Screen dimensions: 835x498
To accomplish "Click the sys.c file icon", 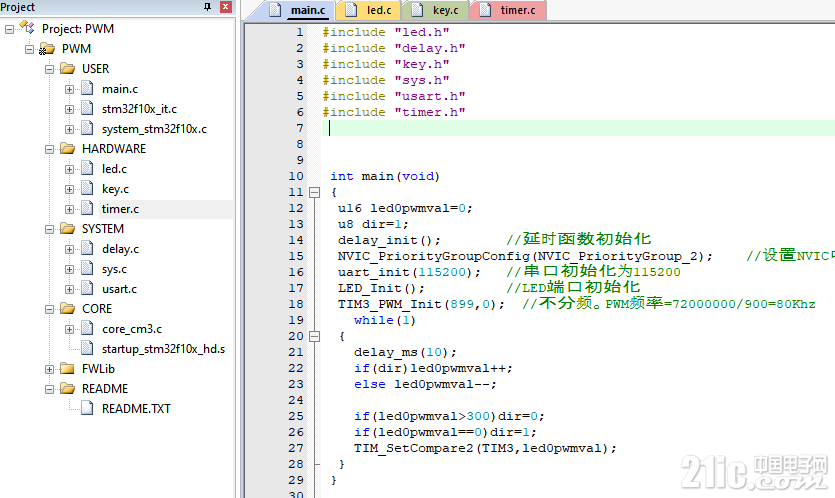I will (87, 268).
